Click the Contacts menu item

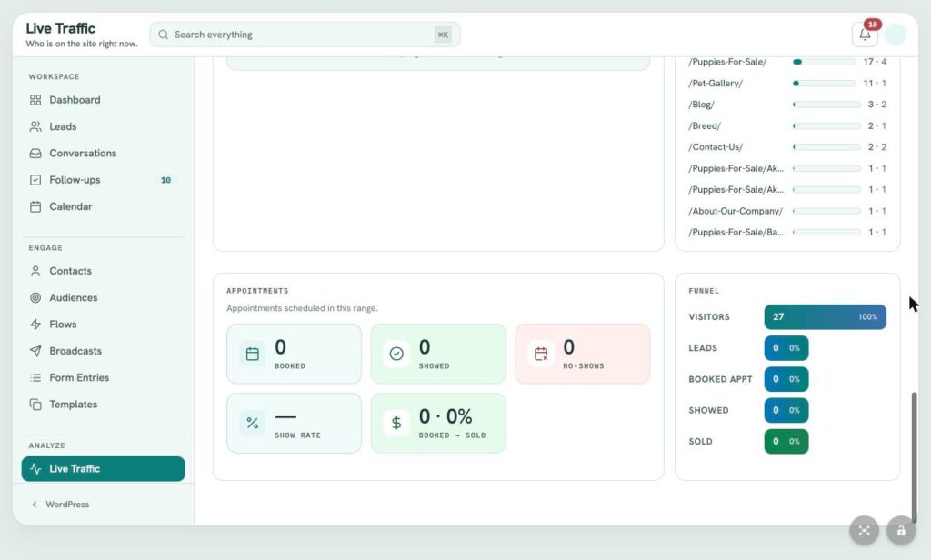pos(104,271)
